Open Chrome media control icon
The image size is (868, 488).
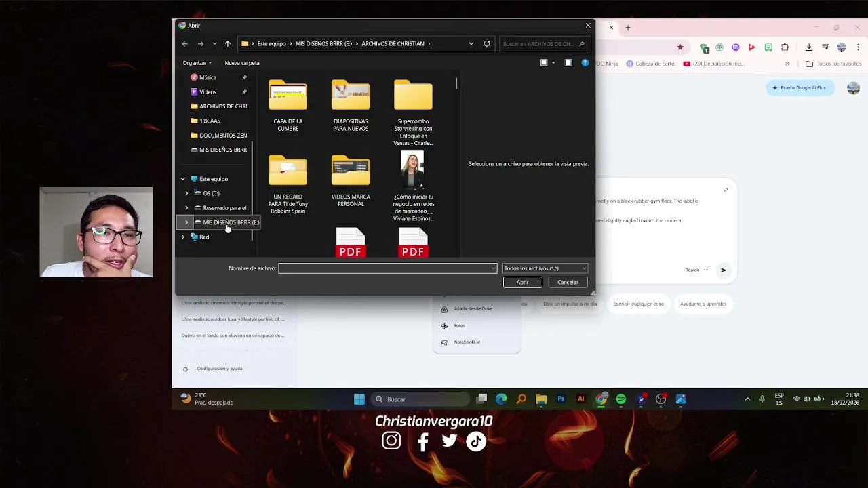825,47
